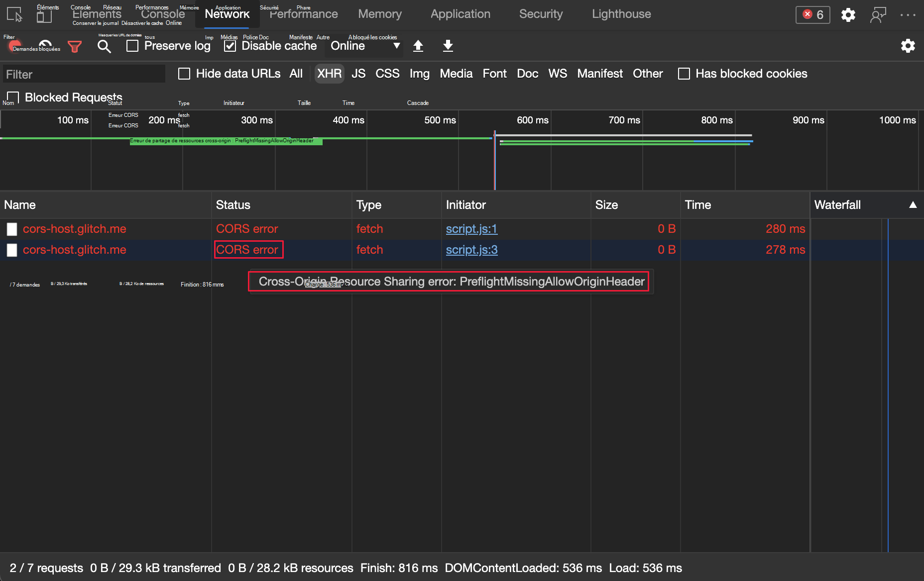Filter requests by CSS type

387,74
